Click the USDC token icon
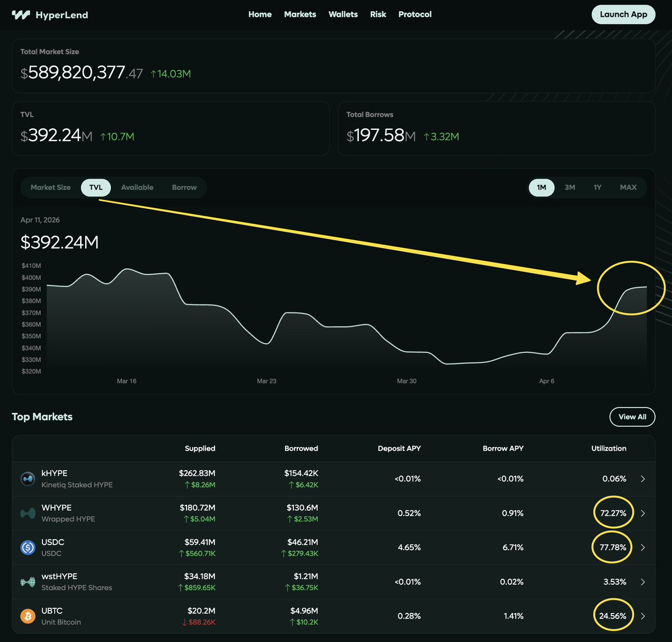The image size is (672, 642). click(x=28, y=547)
